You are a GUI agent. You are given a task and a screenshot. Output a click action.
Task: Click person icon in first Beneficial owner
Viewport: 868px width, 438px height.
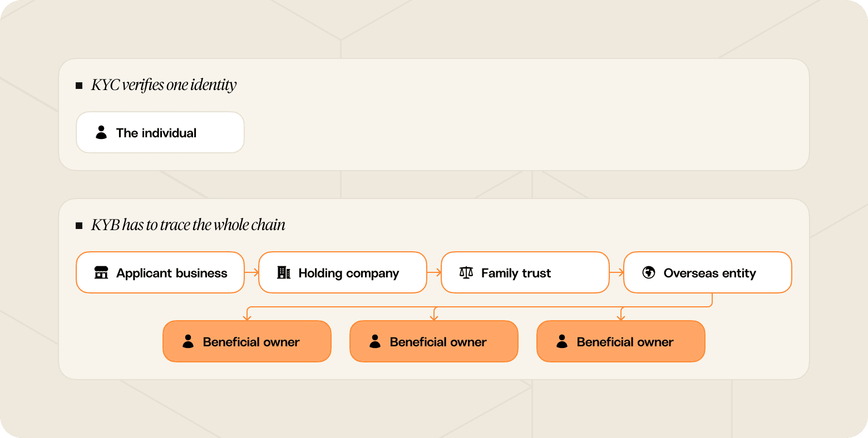pyautogui.click(x=188, y=341)
